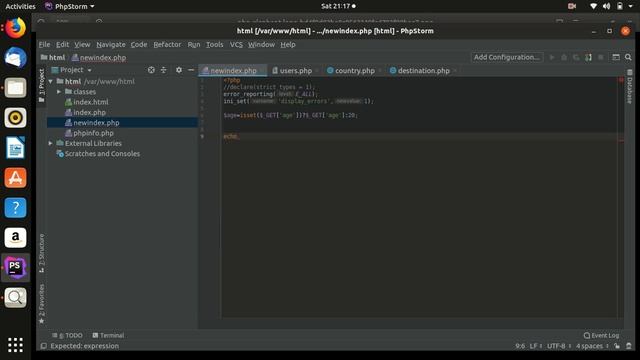This screenshot has width=640, height=360.
Task: Toggle Favorites side panel
Action: click(42, 304)
